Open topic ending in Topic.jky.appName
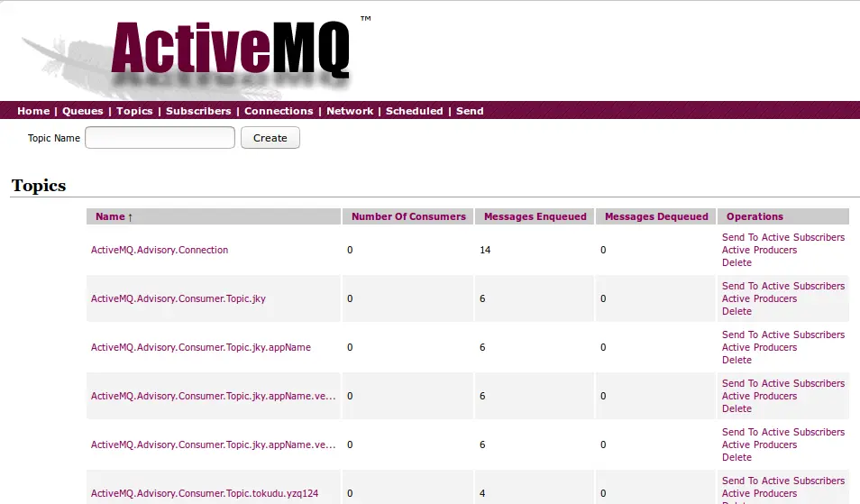Image resolution: width=860 pixels, height=504 pixels. (x=201, y=348)
